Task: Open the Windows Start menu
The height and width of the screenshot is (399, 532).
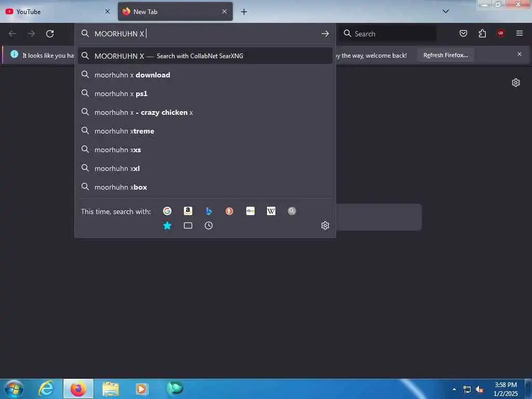Action: 14,389
